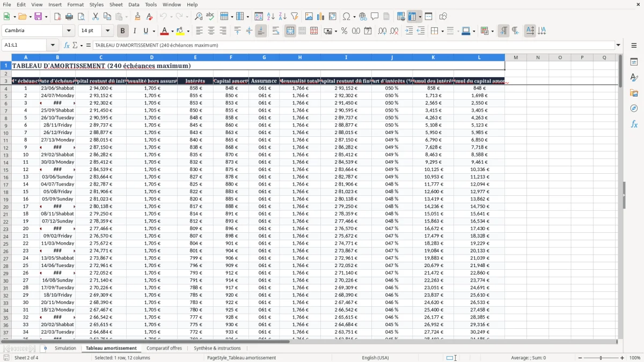Increase the cell indent
The image size is (644, 362).
click(409, 31)
